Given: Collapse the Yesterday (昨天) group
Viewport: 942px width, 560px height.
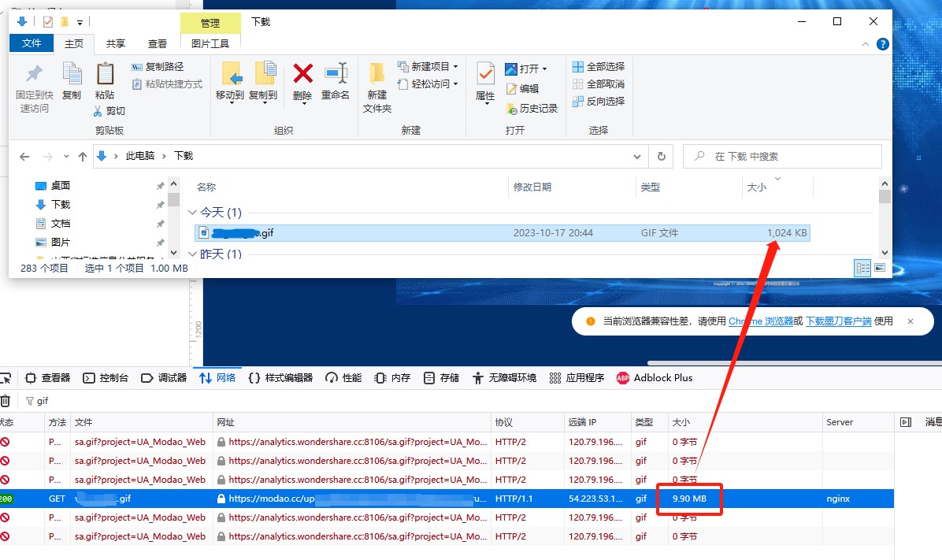Looking at the screenshot, I should pos(192,254).
